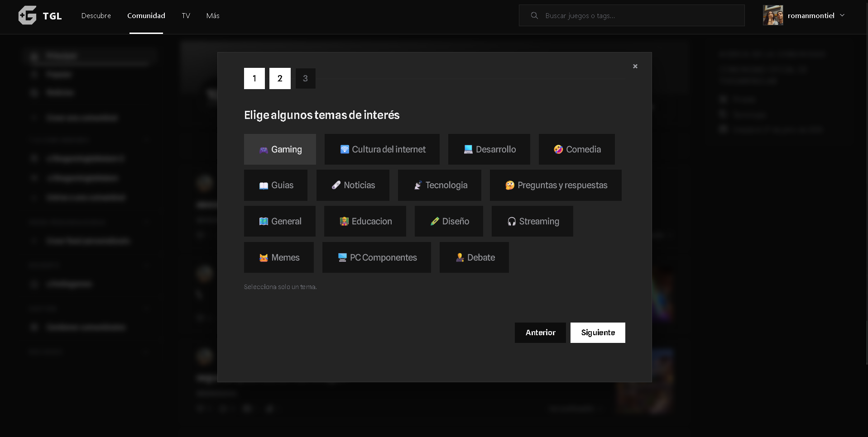Choose the Memes cat icon topic

pos(279,257)
